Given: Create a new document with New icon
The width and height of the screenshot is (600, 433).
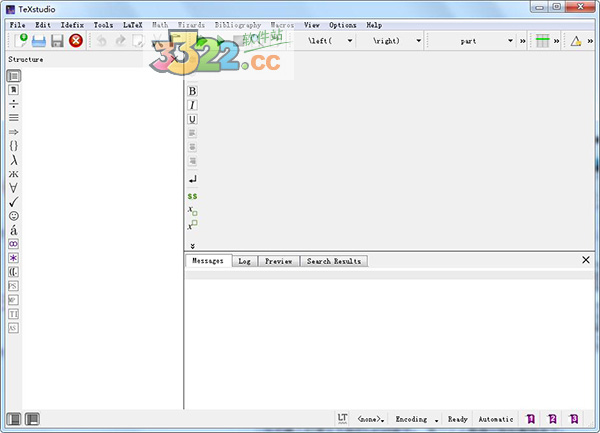Looking at the screenshot, I should 21,41.
